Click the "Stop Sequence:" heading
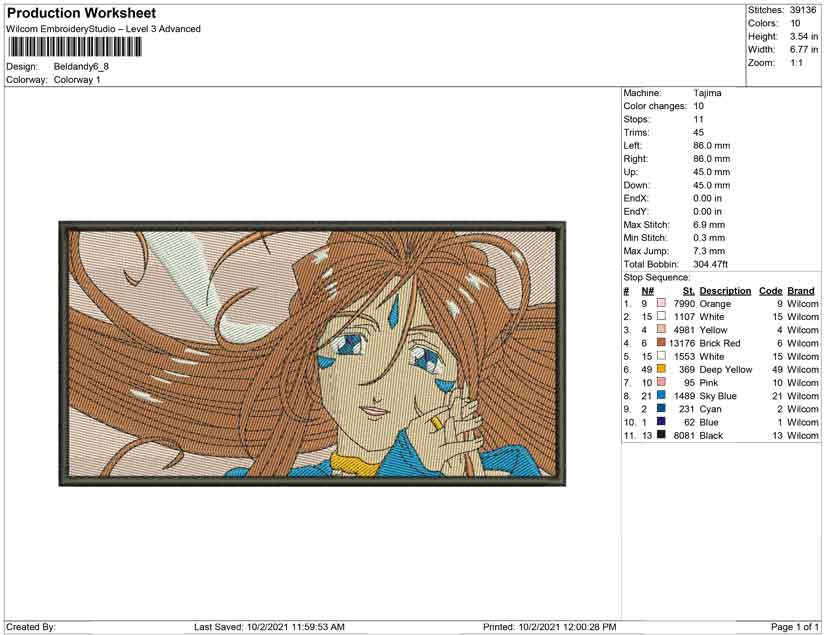 (657, 277)
